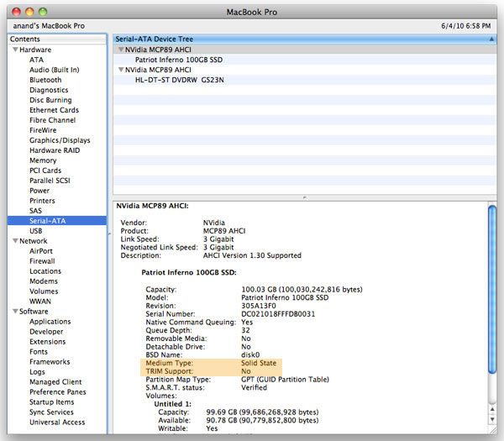Collapse the first NVidia MCP89 AHCI node
The image size is (504, 441).
[121, 50]
